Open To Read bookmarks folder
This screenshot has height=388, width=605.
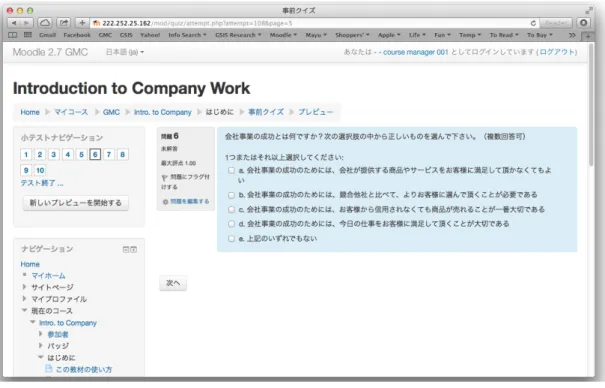point(504,35)
